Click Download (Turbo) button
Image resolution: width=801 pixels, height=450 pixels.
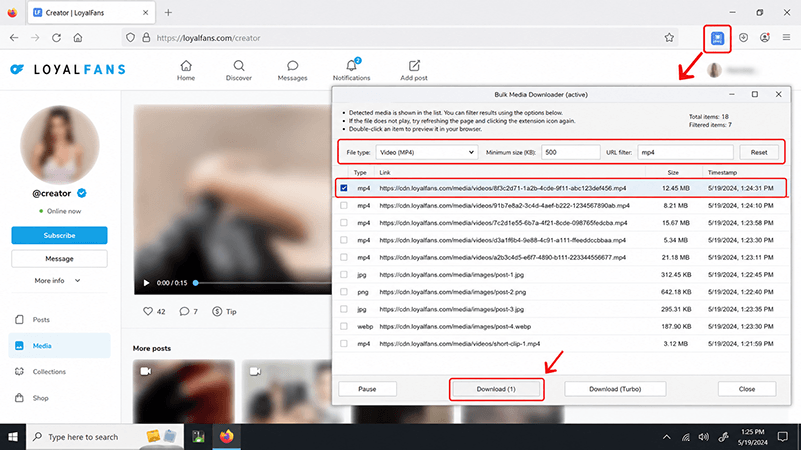point(615,389)
